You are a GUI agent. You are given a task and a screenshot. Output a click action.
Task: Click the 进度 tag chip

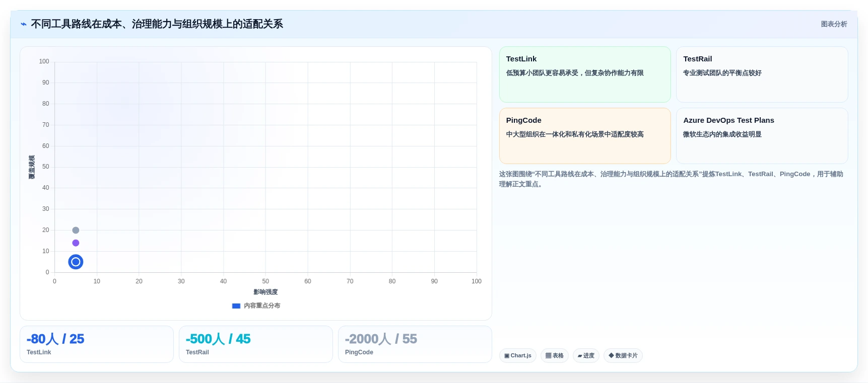click(586, 355)
